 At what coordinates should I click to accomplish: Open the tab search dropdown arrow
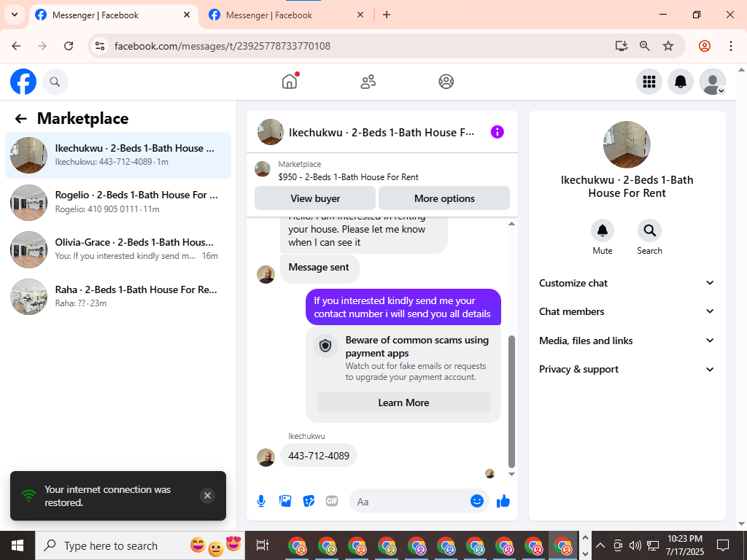click(15, 15)
